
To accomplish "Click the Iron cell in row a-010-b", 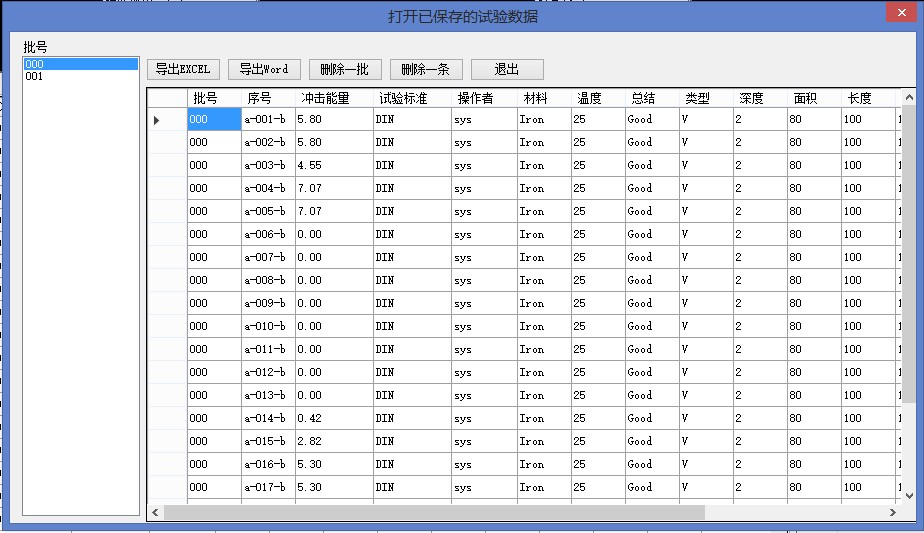I will pos(544,326).
